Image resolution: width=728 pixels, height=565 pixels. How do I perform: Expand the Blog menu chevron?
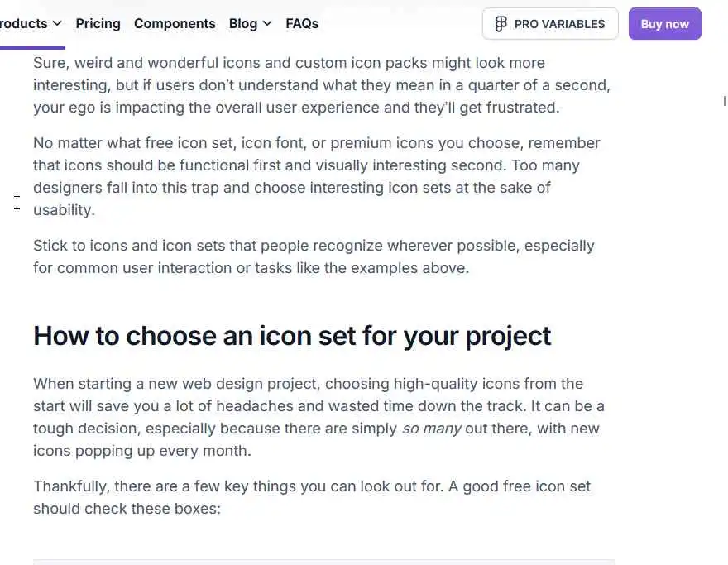[267, 24]
